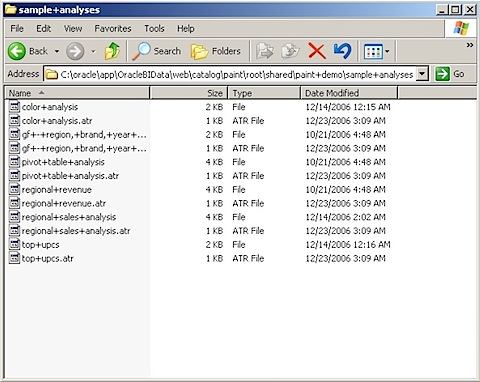This screenshot has width=480, height=382.
Task: Click the 12/14/2006 12:15 AM date
Action: click(348, 107)
